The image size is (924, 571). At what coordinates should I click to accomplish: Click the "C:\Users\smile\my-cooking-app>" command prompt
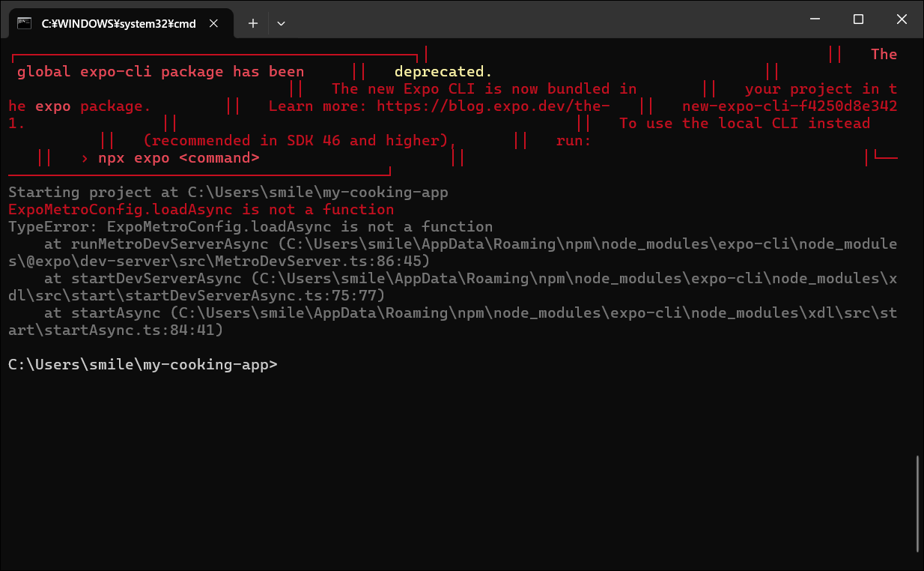143,365
